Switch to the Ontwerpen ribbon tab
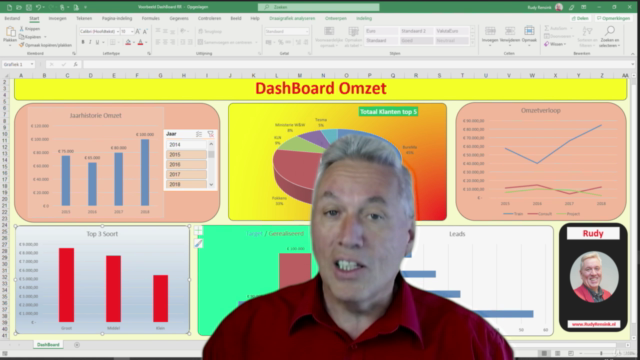Image resolution: width=640 pixels, height=360 pixels. click(336, 18)
